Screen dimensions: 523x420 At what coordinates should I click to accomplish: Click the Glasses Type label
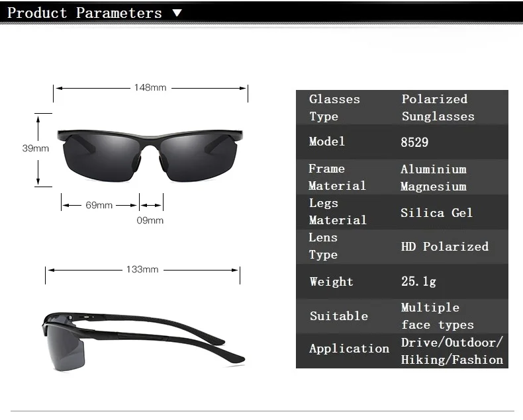[334, 108]
